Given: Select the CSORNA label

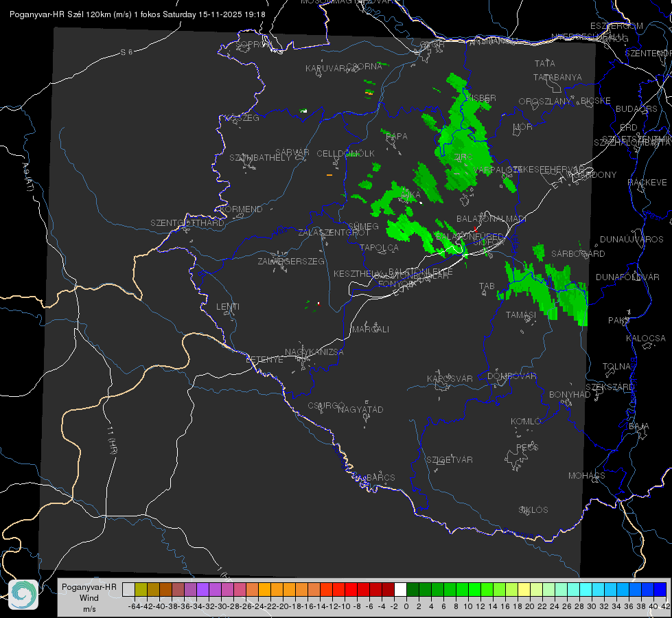Looking at the screenshot, I should click(x=364, y=67).
